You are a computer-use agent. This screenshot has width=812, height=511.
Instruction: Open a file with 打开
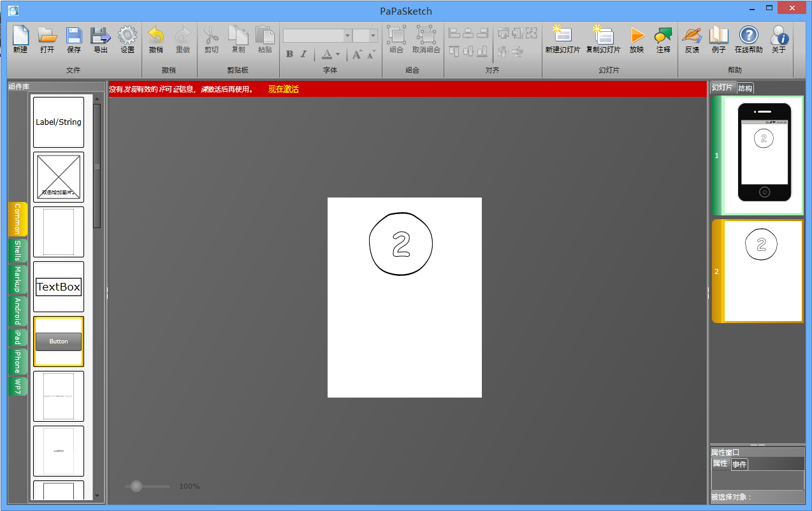47,40
